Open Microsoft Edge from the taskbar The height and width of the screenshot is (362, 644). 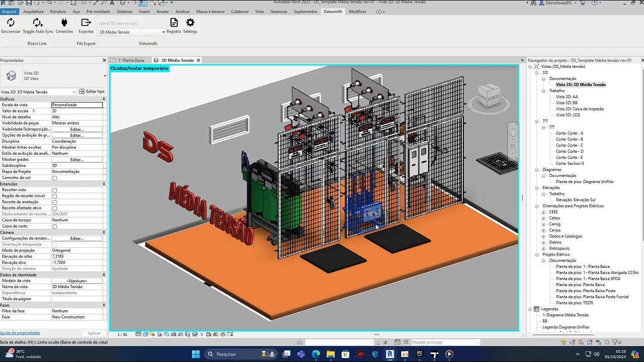pos(316,354)
